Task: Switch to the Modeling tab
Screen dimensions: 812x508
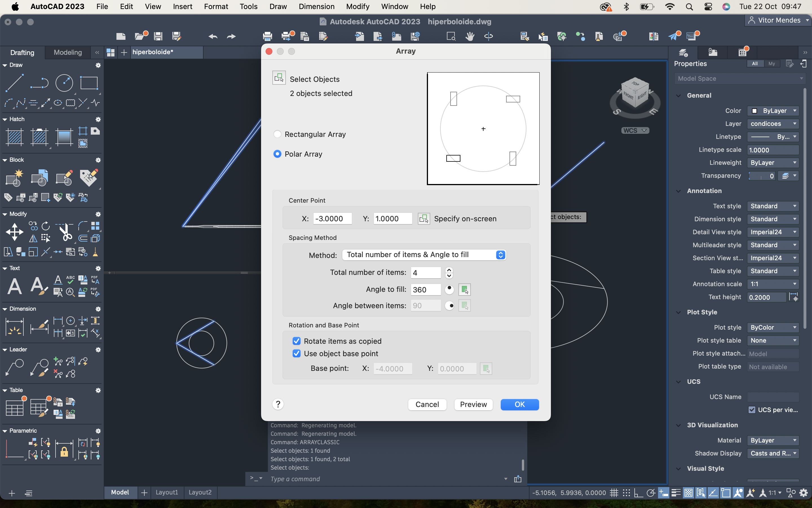Action: 68,52
